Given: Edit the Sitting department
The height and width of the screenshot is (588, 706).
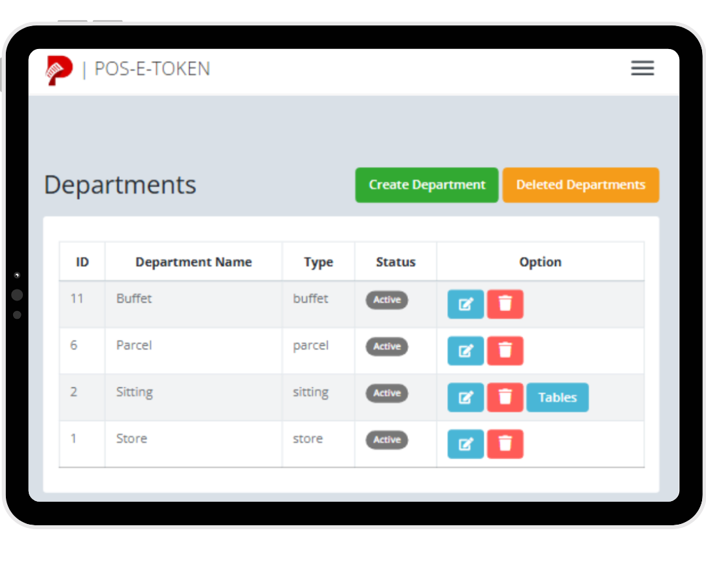Looking at the screenshot, I should point(465,397).
